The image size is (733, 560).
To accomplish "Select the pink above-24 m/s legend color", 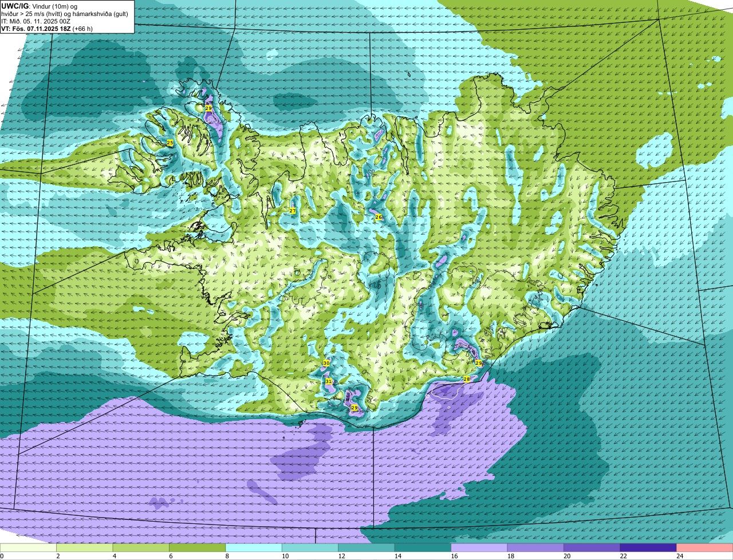I will [705, 548].
